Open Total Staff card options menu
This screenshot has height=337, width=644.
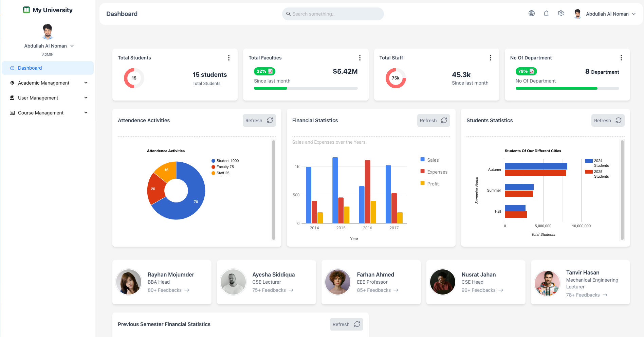[x=491, y=58]
